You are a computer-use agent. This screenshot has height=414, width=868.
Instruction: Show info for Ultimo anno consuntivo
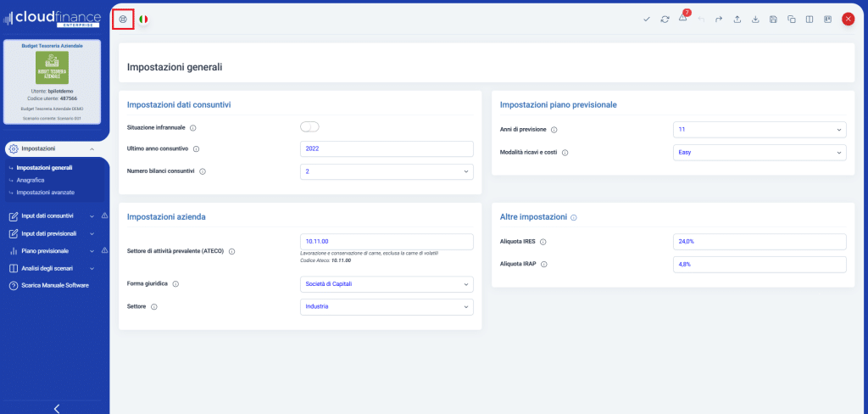coord(196,149)
